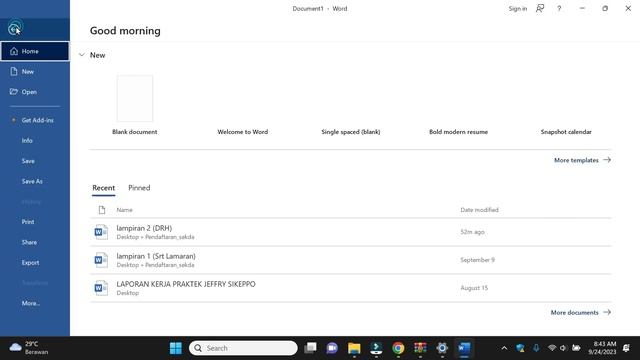Choose Save As in sidebar
This screenshot has width=640, height=360.
[35, 181]
